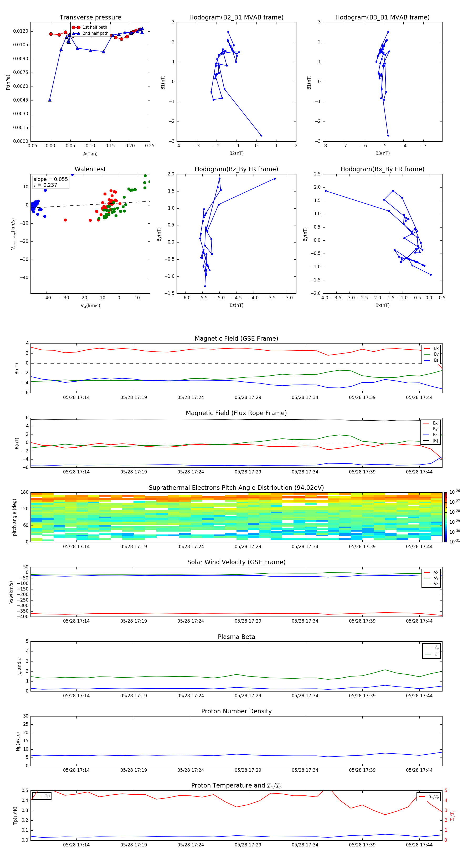Viewport: 473px width, 868px height.
Task: Click the 'Proton Number Density' title
Action: 236,711
